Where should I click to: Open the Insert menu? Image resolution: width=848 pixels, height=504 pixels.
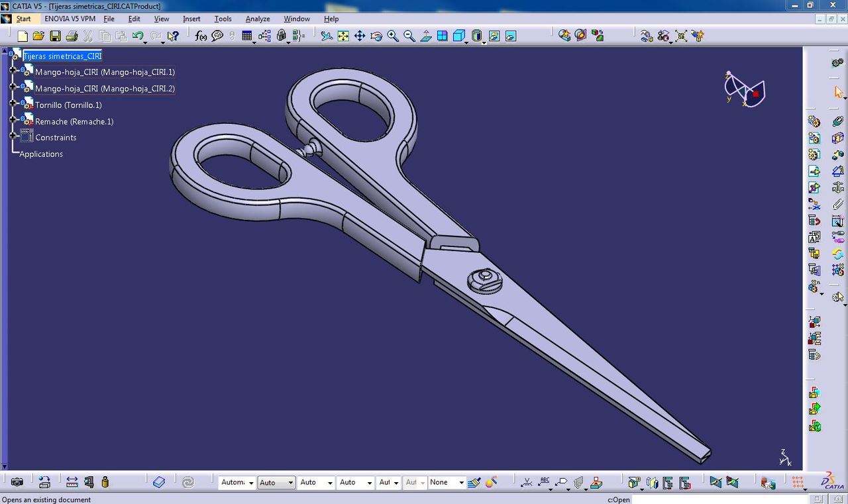[x=191, y=19]
